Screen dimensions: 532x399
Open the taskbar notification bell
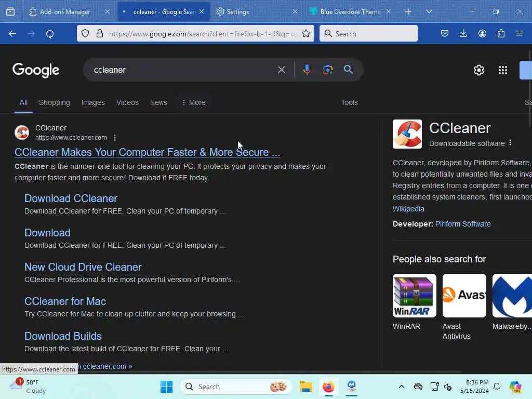[x=497, y=387]
